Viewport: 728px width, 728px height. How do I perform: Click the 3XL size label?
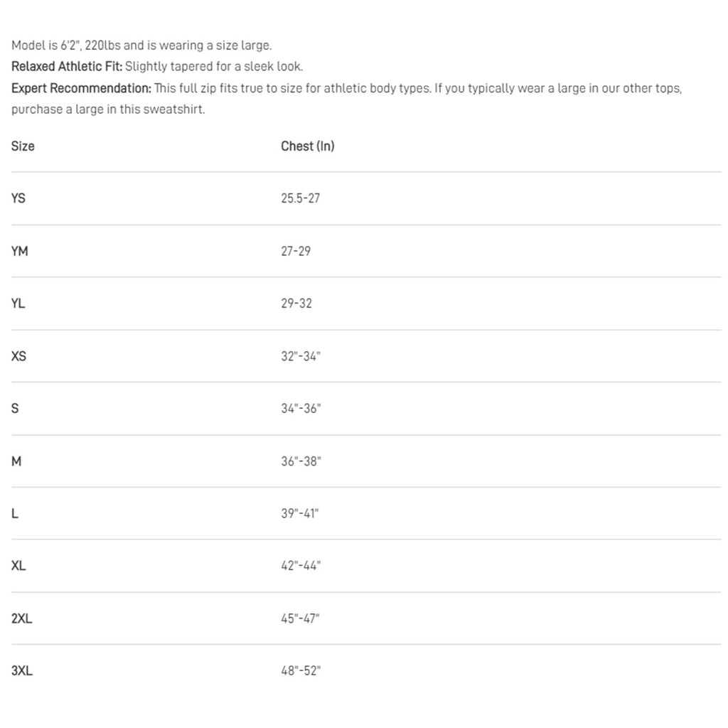22,671
